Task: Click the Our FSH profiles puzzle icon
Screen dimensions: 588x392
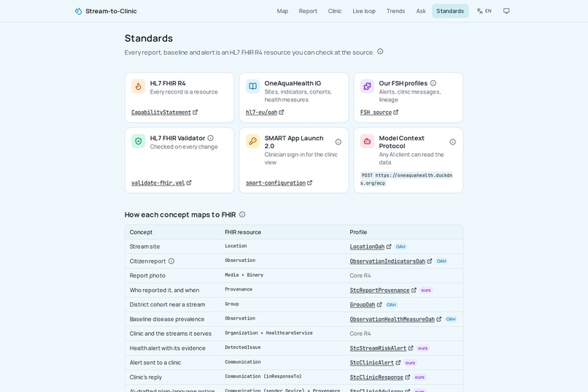Action: (367, 86)
